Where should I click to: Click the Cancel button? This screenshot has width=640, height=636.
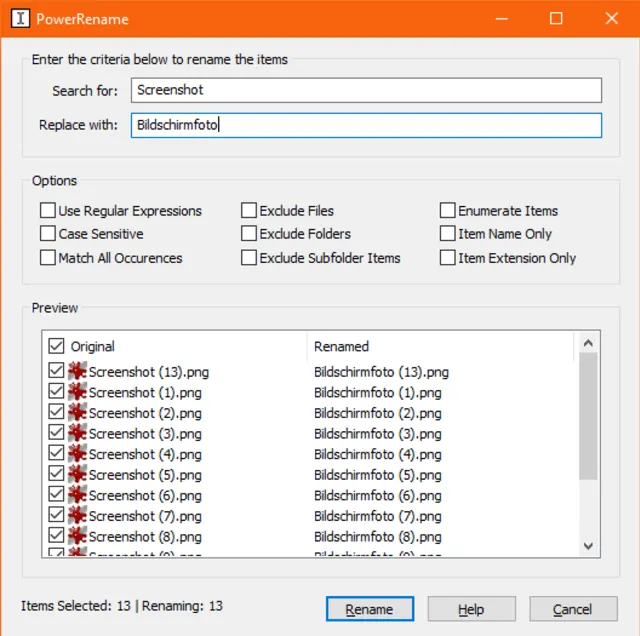point(573,609)
